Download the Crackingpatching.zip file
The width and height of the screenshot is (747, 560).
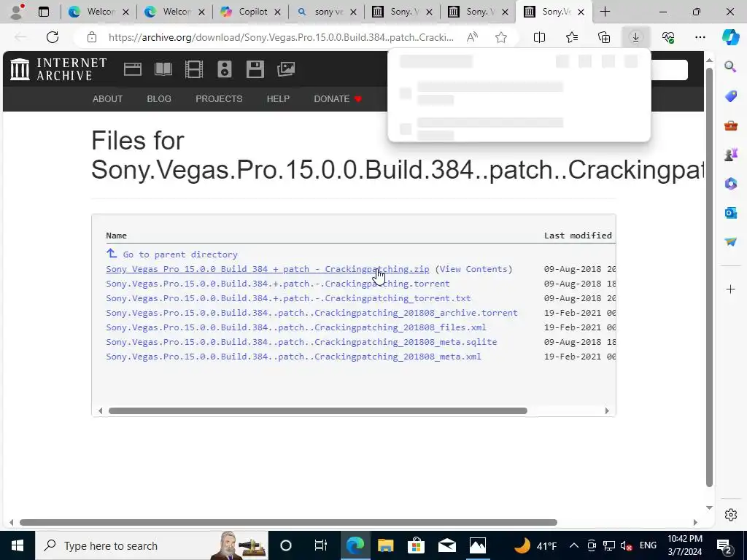click(267, 269)
